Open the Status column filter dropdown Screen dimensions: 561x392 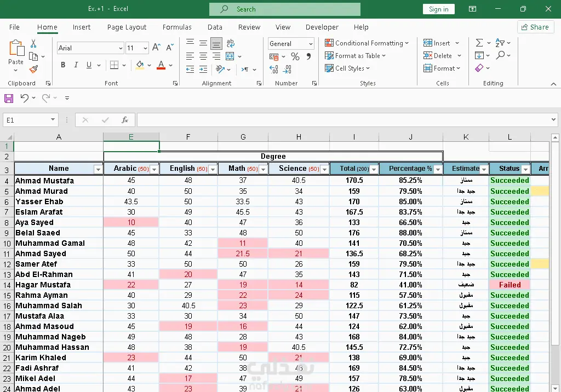coord(525,169)
